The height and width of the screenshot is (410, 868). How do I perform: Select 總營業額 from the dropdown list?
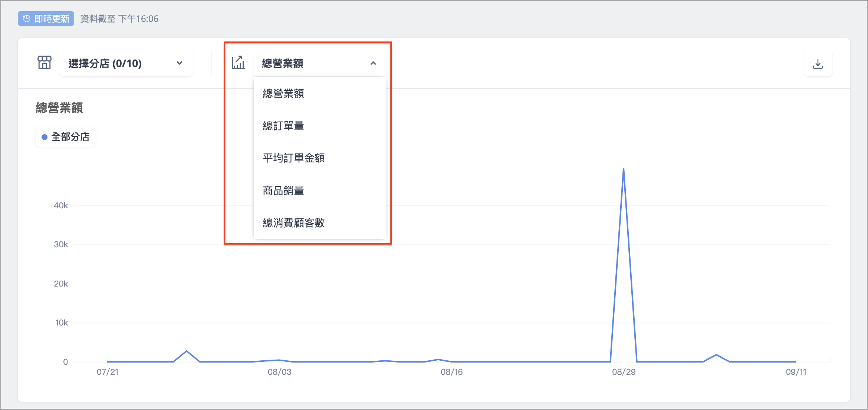pyautogui.click(x=319, y=93)
